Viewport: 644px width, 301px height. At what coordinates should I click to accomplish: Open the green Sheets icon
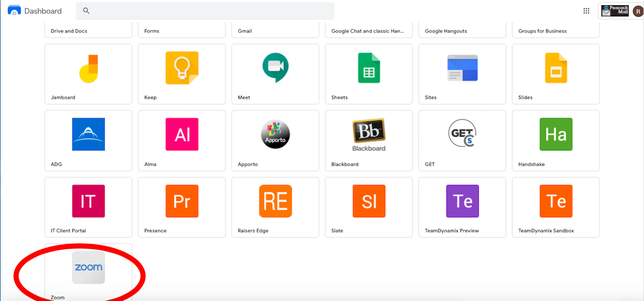[x=369, y=68]
